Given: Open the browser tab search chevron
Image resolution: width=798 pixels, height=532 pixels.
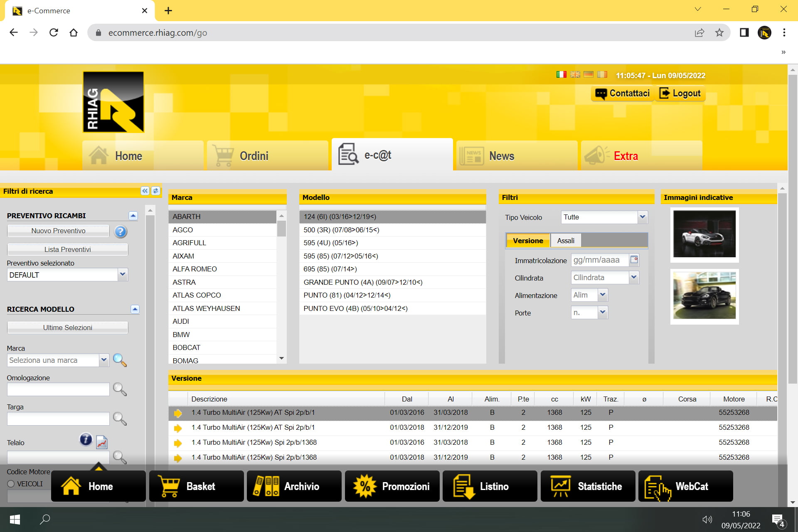Looking at the screenshot, I should click(x=698, y=9).
